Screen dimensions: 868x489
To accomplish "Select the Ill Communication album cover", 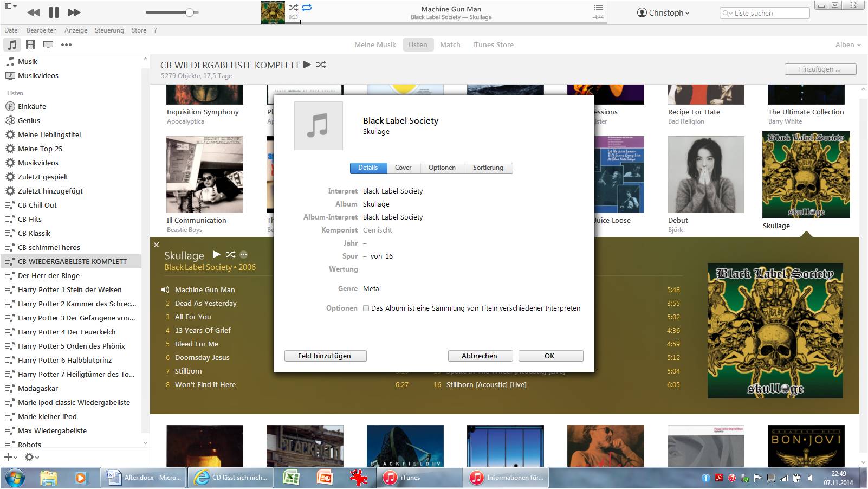I will 205,175.
